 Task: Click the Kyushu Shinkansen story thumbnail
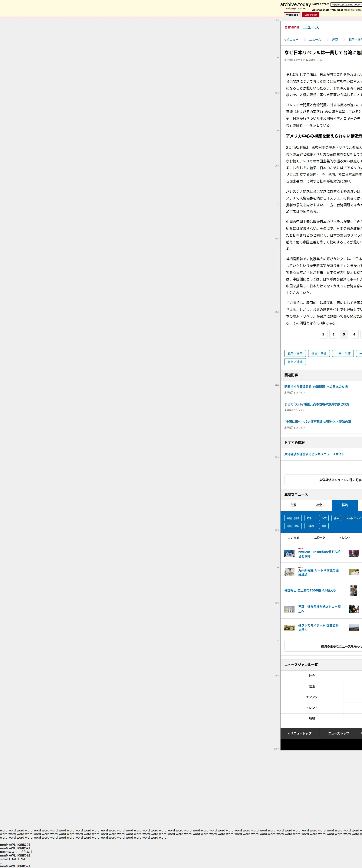tap(289, 572)
